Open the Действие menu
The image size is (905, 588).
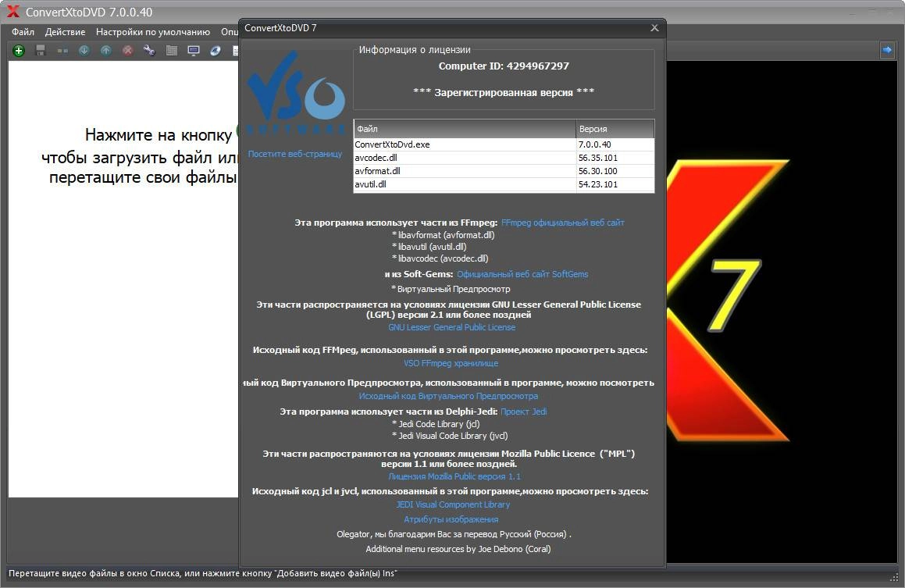point(66,32)
